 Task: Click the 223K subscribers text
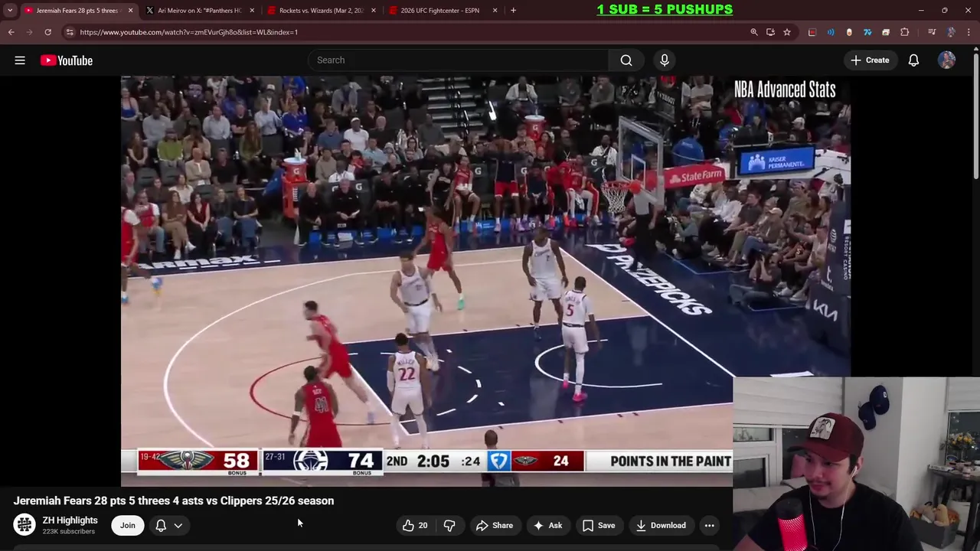[x=69, y=532]
